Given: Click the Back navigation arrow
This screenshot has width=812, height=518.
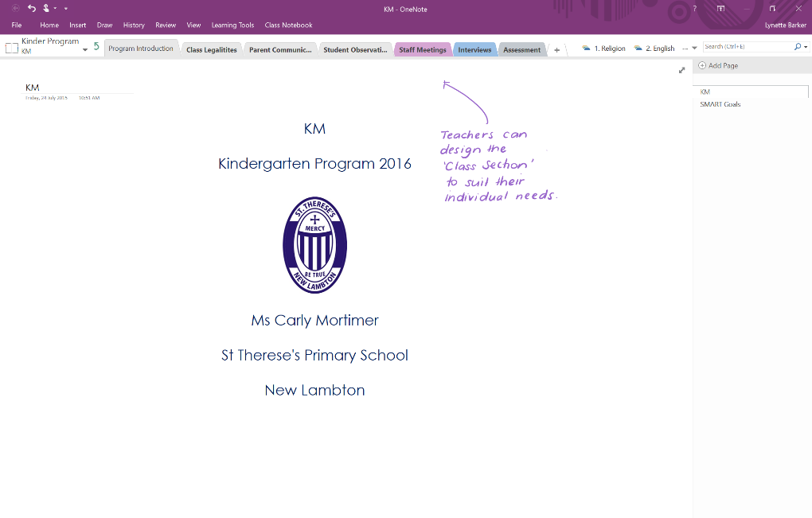Looking at the screenshot, I should (15, 7).
